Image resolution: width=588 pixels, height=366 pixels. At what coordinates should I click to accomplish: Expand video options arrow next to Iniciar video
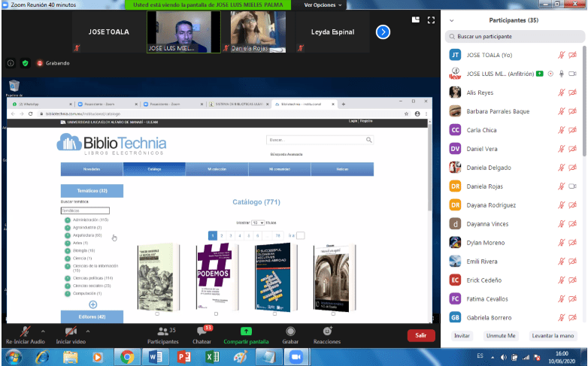88,331
